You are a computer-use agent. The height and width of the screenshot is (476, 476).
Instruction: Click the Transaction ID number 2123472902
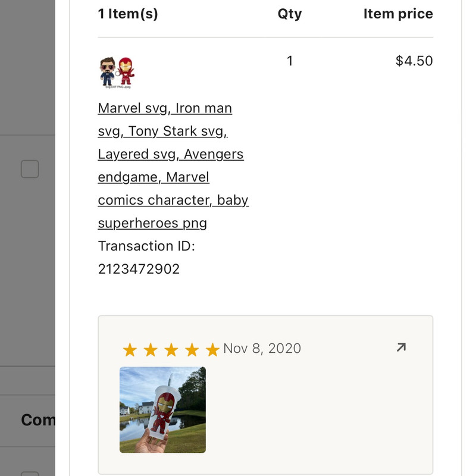tap(139, 269)
